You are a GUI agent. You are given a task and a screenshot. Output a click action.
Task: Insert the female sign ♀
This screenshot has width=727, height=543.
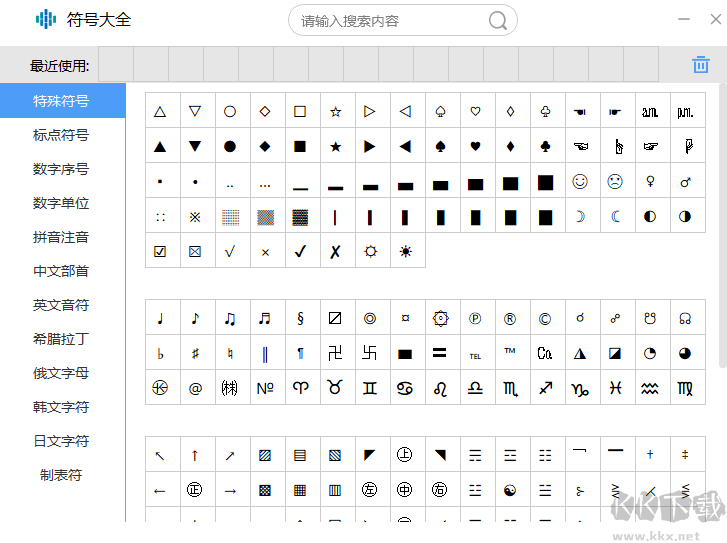point(650,181)
